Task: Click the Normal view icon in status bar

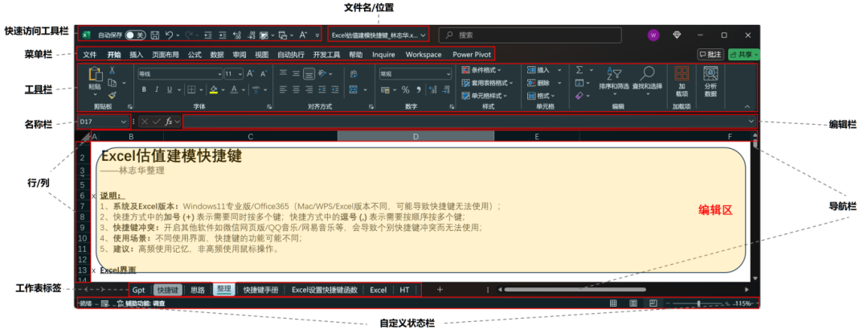Action: point(613,303)
